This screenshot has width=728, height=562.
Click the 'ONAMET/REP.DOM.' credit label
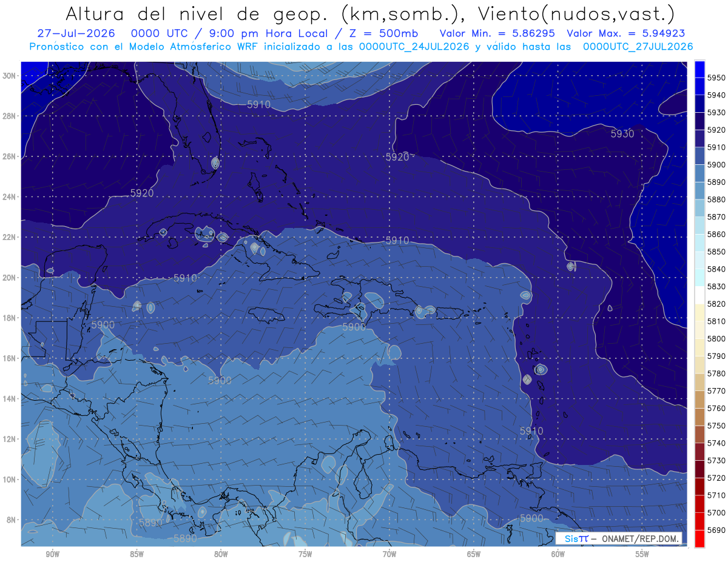[x=641, y=539]
